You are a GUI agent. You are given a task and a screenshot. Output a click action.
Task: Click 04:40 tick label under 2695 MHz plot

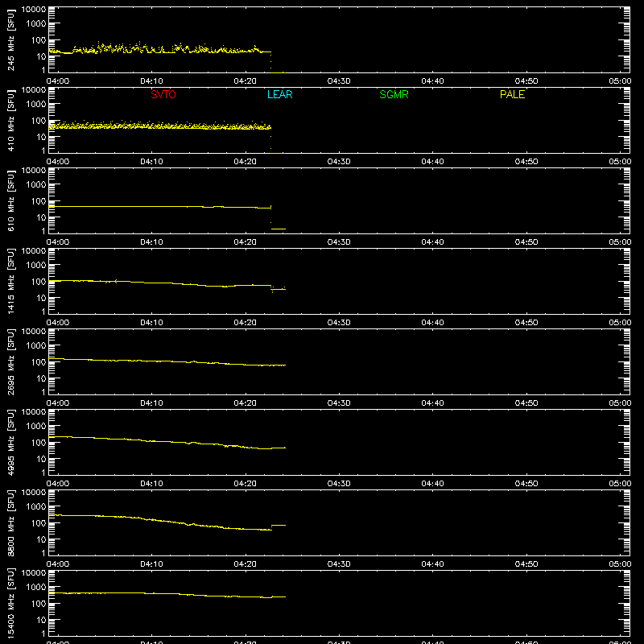[x=432, y=403]
